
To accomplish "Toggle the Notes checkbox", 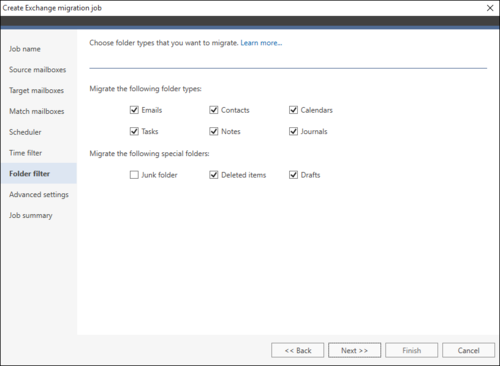I will point(214,131).
